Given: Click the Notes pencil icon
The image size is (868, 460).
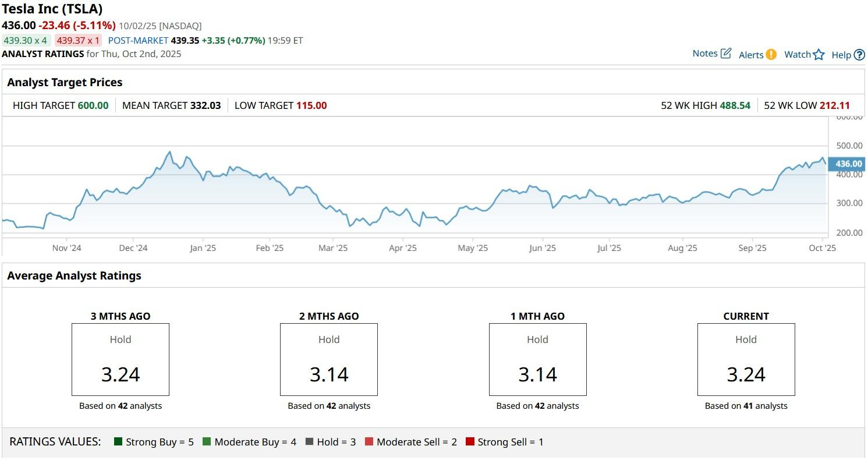Looking at the screenshot, I should click(726, 54).
